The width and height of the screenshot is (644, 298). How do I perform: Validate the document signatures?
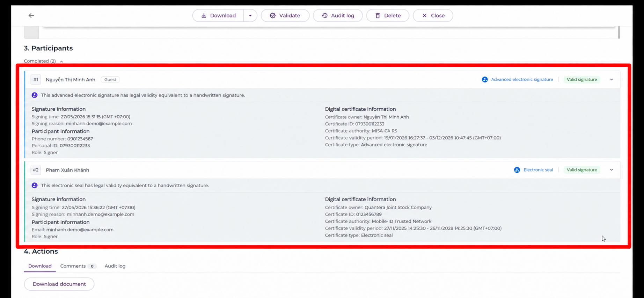tap(285, 15)
